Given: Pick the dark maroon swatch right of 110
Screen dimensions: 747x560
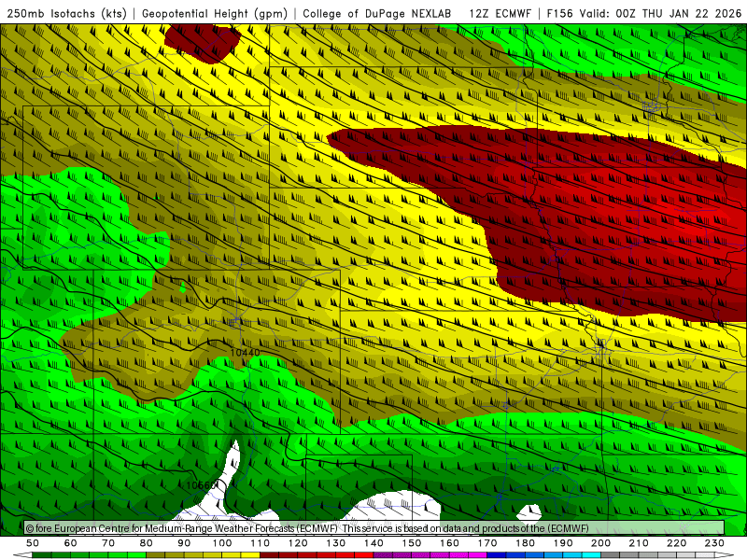Looking at the screenshot, I should pos(270,555).
